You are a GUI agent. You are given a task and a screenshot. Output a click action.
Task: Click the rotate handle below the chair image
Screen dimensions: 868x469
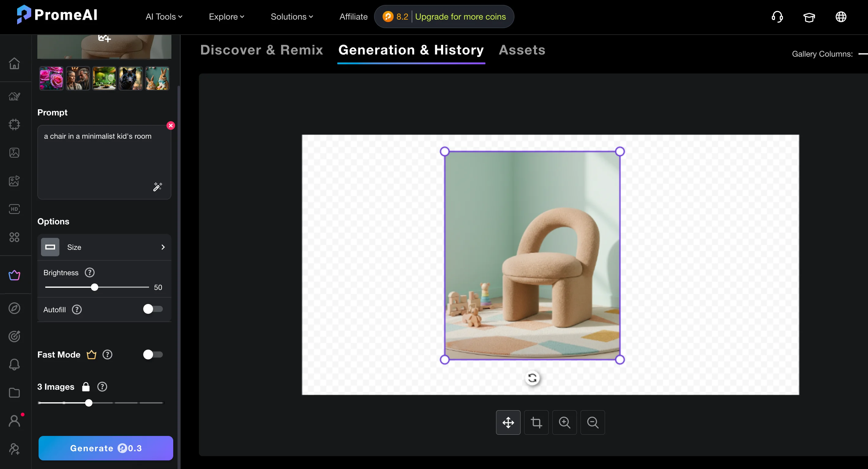[x=532, y=378]
